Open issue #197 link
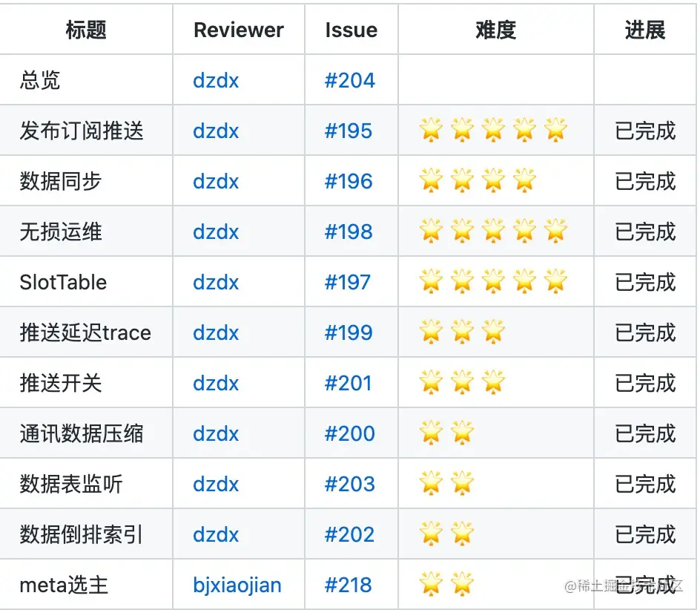700x610 pixels. pos(348,283)
